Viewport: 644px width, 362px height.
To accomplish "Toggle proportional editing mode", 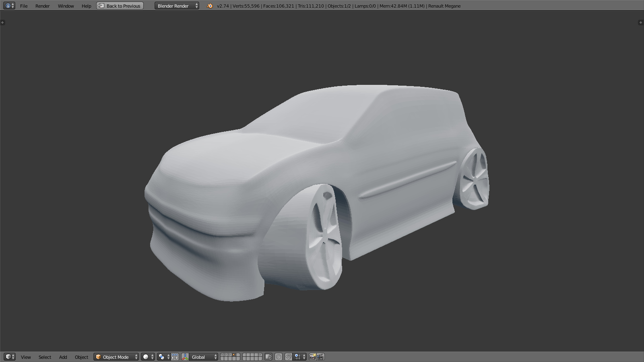I will [x=279, y=357].
